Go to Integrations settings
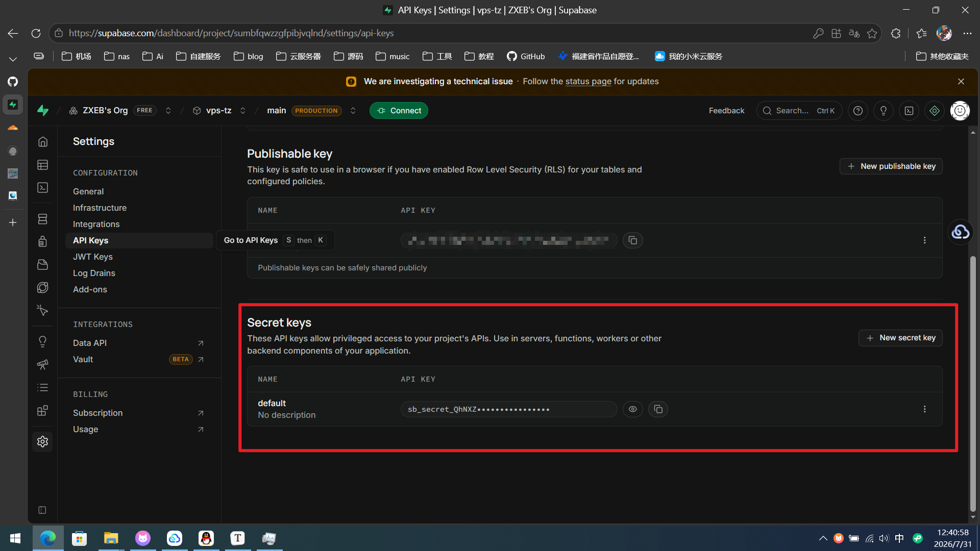The width and height of the screenshot is (980, 551). pos(96,224)
